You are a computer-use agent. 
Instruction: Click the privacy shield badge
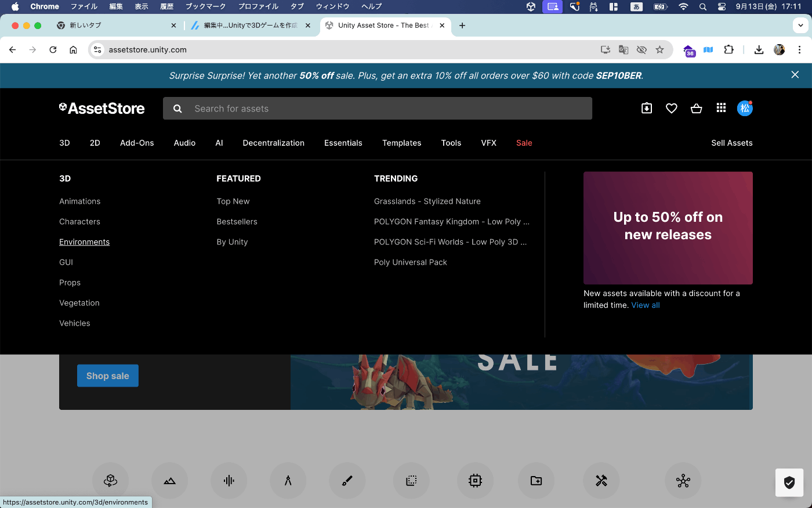(x=789, y=482)
